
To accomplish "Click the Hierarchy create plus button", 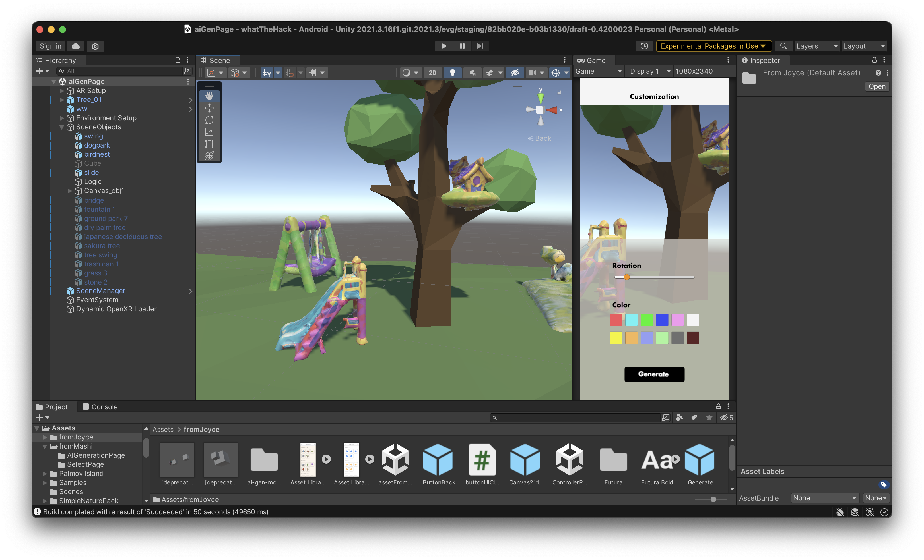I will click(x=42, y=71).
